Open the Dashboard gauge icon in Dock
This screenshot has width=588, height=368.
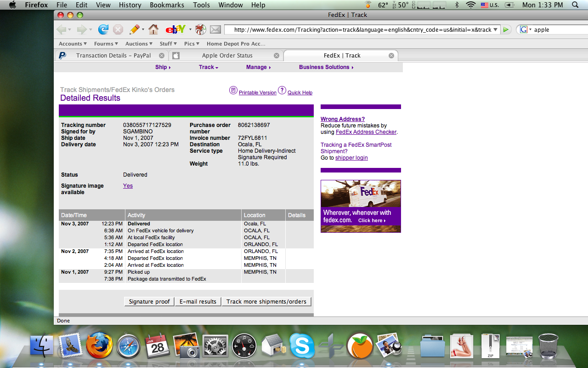coord(244,346)
